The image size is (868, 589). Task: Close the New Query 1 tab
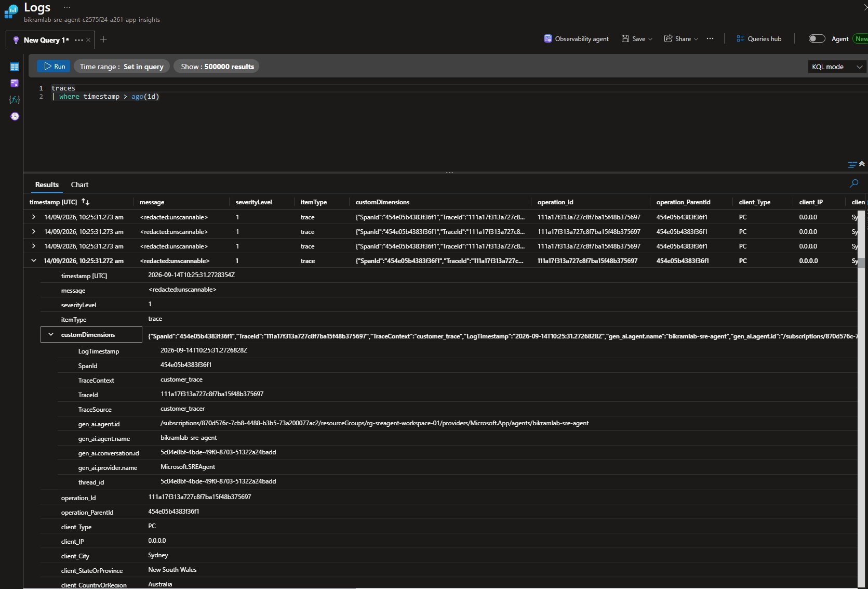(x=88, y=40)
